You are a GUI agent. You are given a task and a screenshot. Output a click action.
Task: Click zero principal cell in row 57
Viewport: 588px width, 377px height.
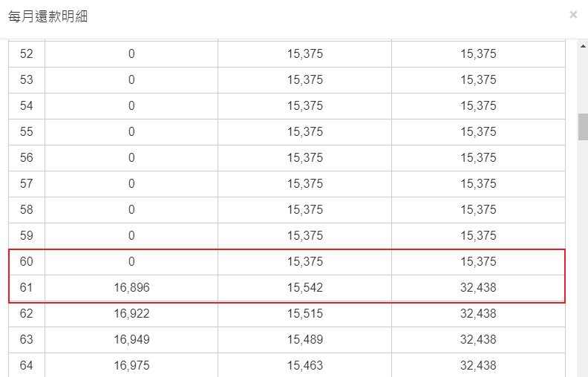[x=131, y=184]
